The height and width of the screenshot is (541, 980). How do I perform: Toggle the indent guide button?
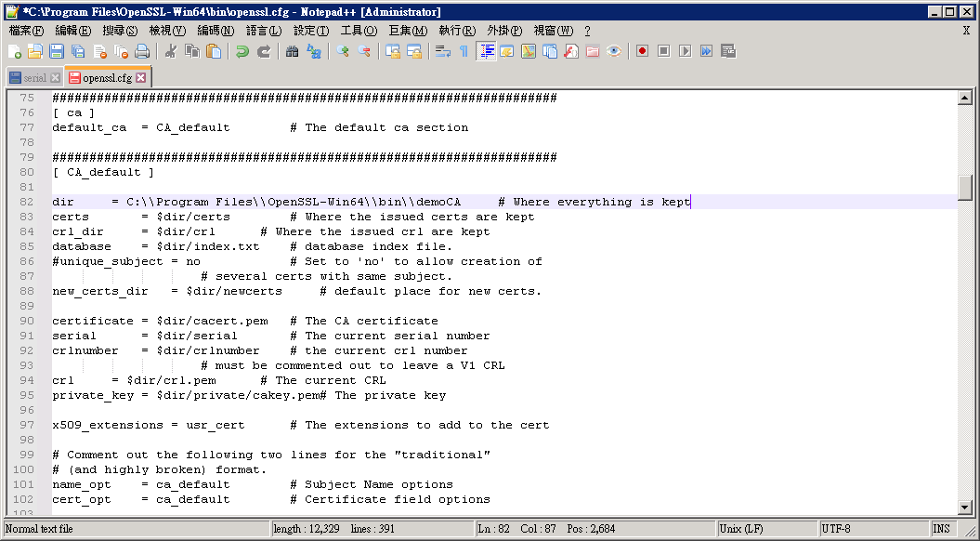[x=486, y=52]
